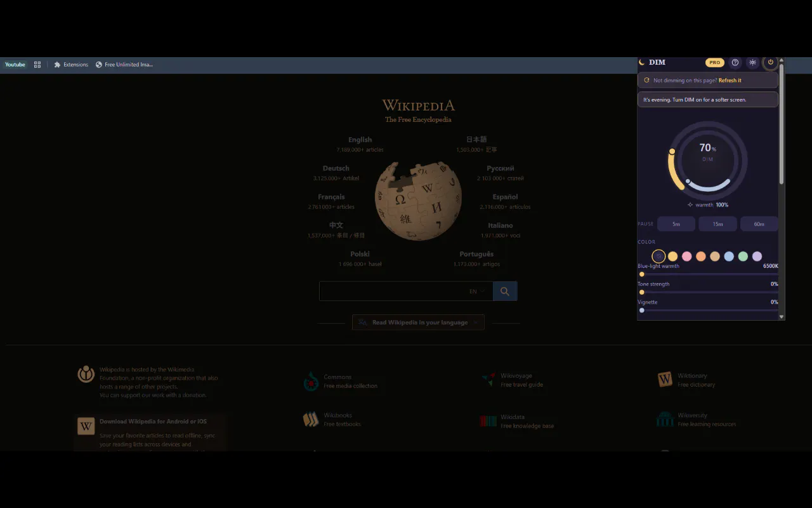Click the Wikipedia app W icon
This screenshot has width=812, height=508.
pyautogui.click(x=86, y=426)
